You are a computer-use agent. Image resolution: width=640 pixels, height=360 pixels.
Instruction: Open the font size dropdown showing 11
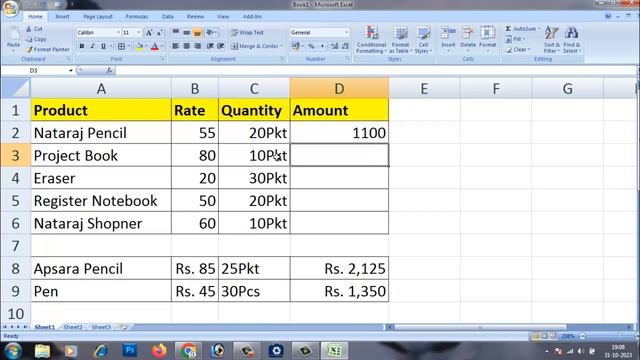click(x=139, y=33)
